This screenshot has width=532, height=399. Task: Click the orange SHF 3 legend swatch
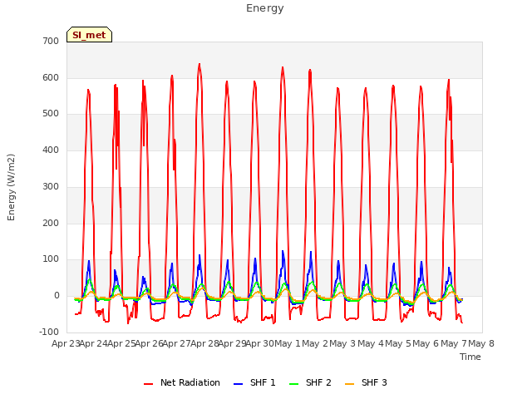click(349, 384)
